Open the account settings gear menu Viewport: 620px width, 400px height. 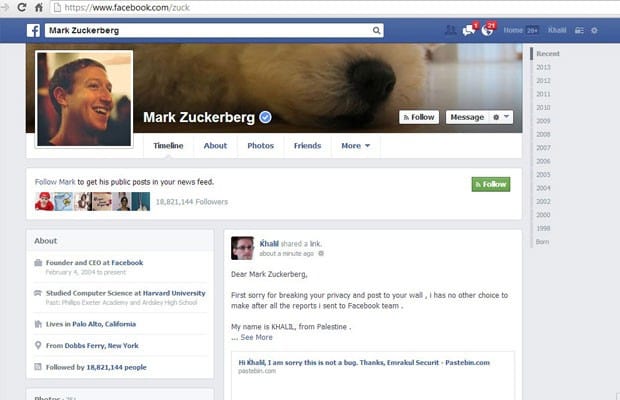594,30
